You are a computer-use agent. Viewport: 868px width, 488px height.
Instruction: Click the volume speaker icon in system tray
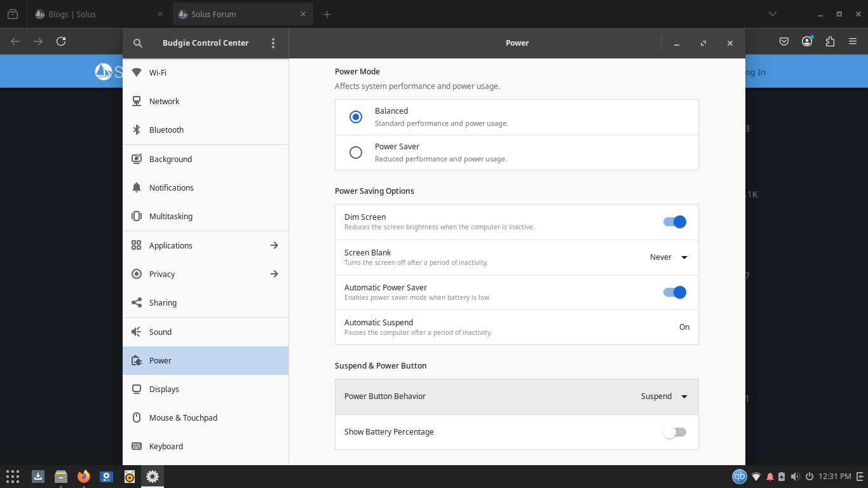click(x=796, y=477)
